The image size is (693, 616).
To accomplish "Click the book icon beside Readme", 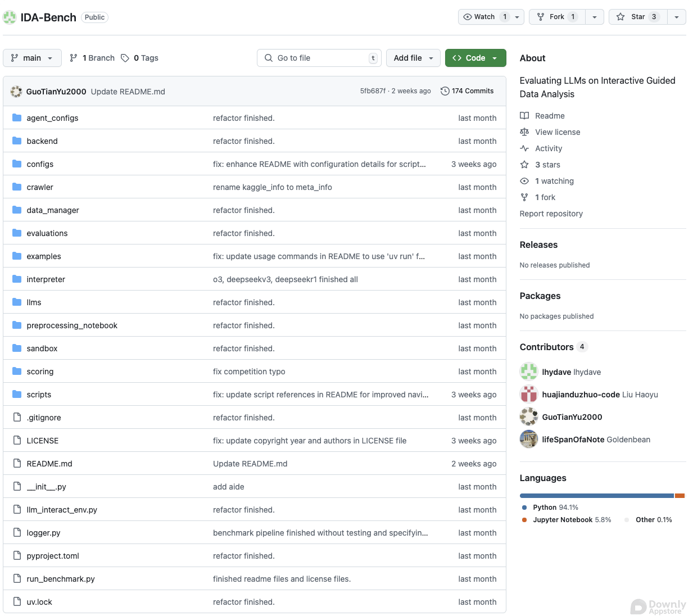I will (x=524, y=116).
